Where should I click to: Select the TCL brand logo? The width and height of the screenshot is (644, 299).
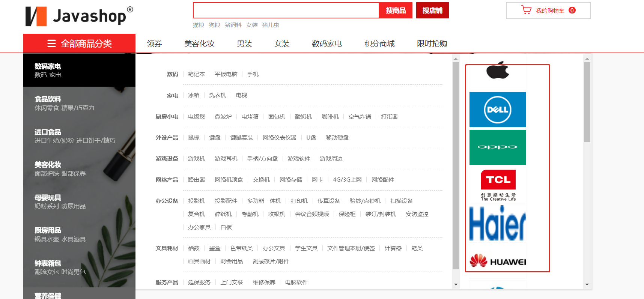[x=498, y=185]
